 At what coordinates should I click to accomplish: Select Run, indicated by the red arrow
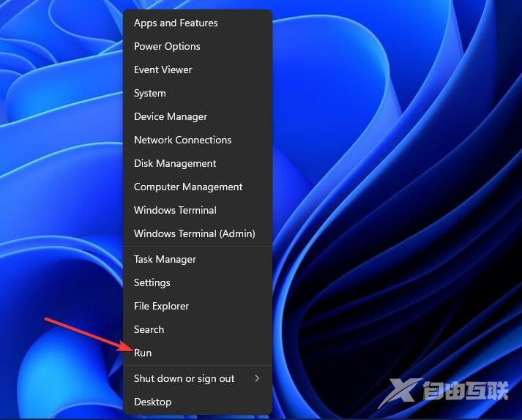(143, 353)
